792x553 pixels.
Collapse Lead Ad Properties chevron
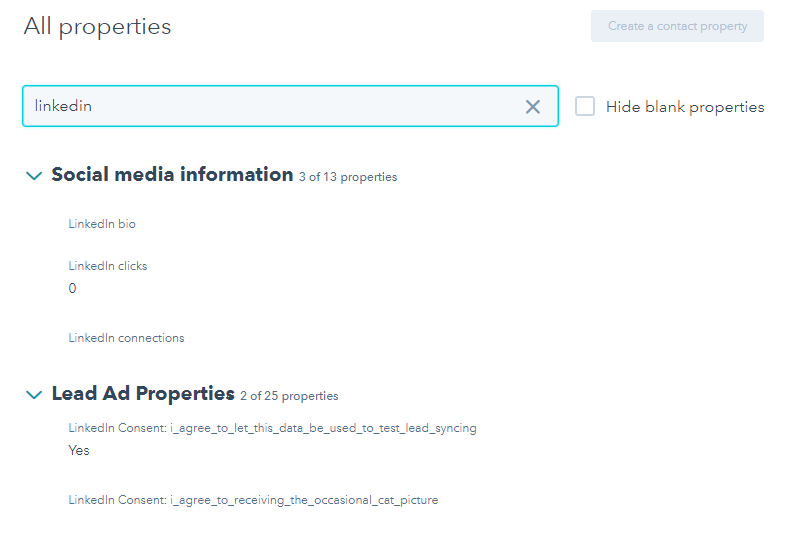click(34, 395)
